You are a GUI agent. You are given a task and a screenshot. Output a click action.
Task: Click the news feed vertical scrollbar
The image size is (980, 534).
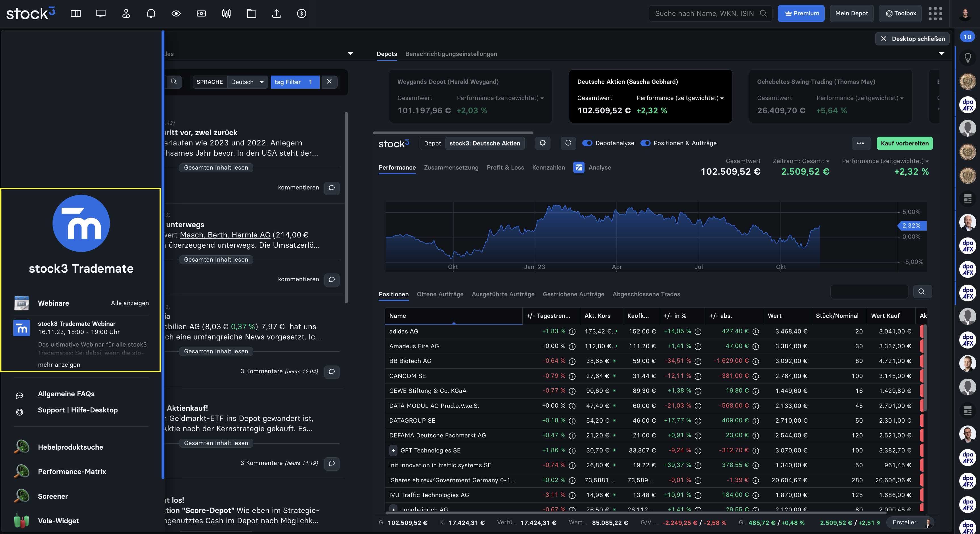pos(346,207)
